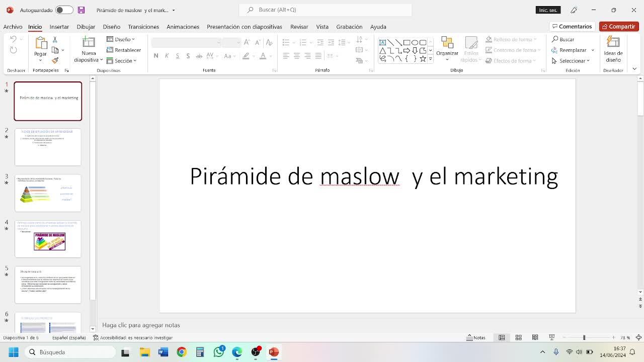Click the Inic. ses. button
The image size is (644, 362).
coord(548,10)
